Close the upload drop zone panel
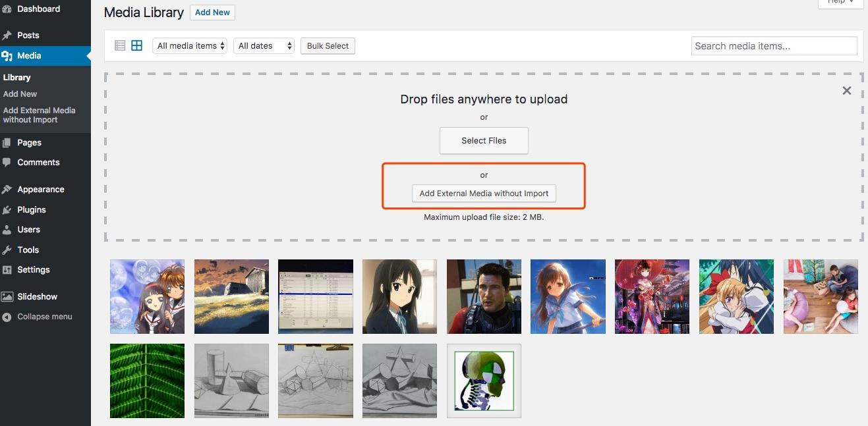This screenshot has height=426, width=868. 847,91
